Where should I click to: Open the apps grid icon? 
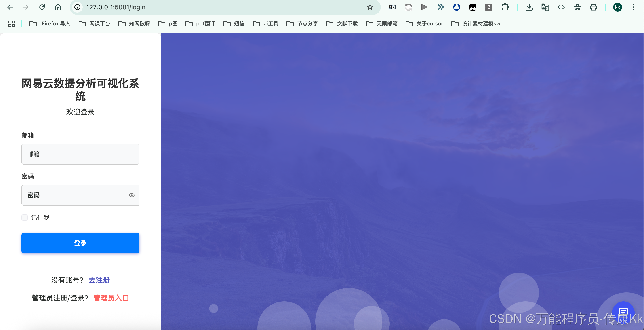point(11,24)
